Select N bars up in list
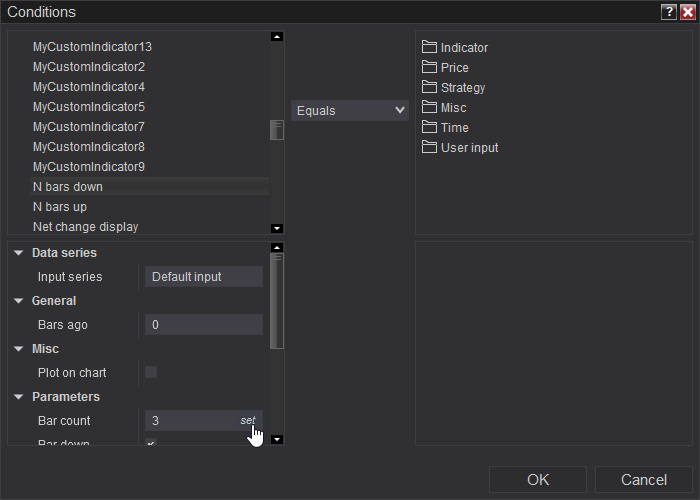Screen dimensions: 700x500 pos(60,207)
